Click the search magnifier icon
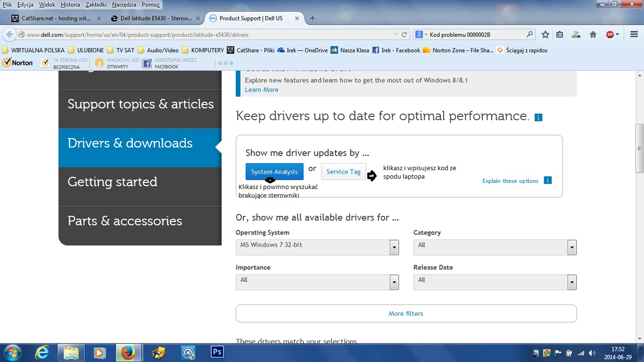Viewport: 644px width, 362px height. tap(530, 34)
